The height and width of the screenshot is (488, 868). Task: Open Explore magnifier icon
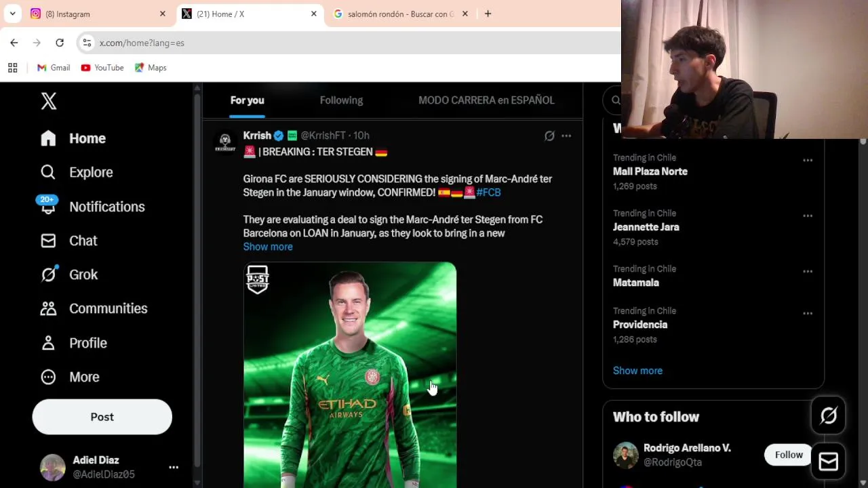point(48,172)
